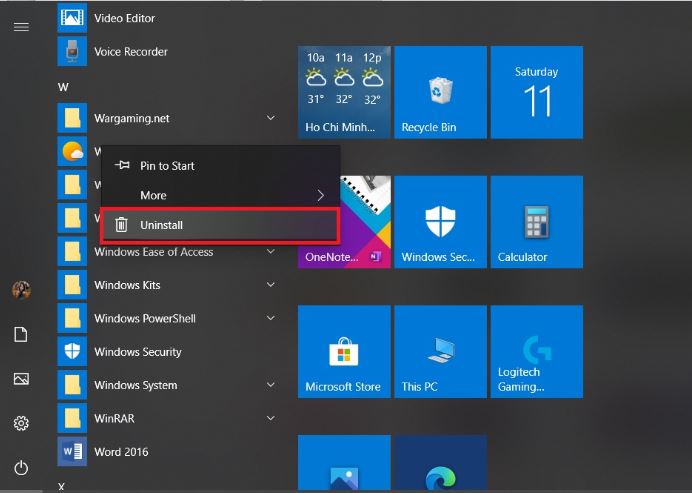Open the More submenu arrow
The width and height of the screenshot is (692, 493).
point(321,195)
